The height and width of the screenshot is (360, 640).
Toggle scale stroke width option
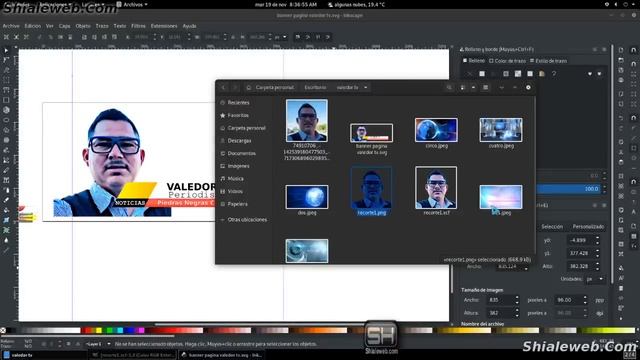[x=298, y=37]
